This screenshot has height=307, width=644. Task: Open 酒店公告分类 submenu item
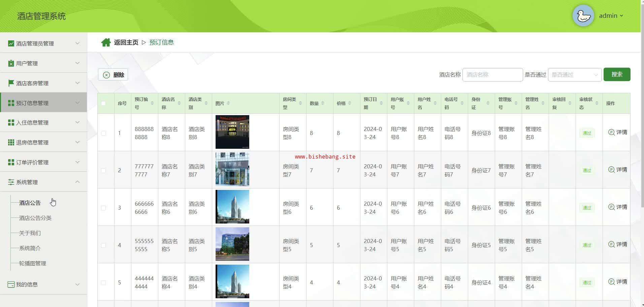tap(35, 218)
